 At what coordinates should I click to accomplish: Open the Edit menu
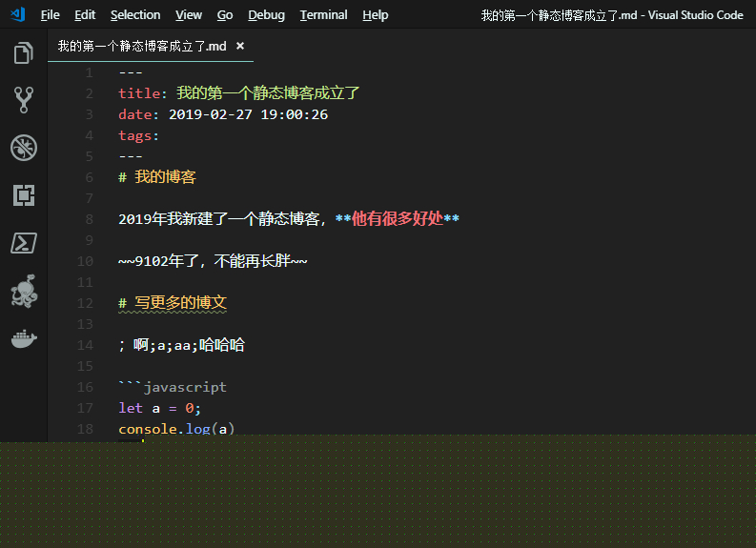pyautogui.click(x=85, y=15)
